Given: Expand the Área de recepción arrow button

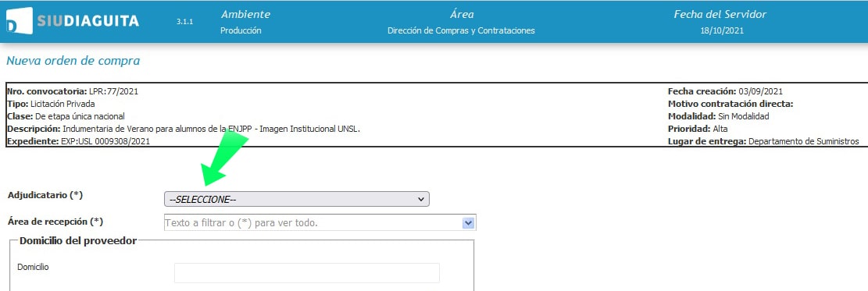Looking at the screenshot, I should [469, 222].
